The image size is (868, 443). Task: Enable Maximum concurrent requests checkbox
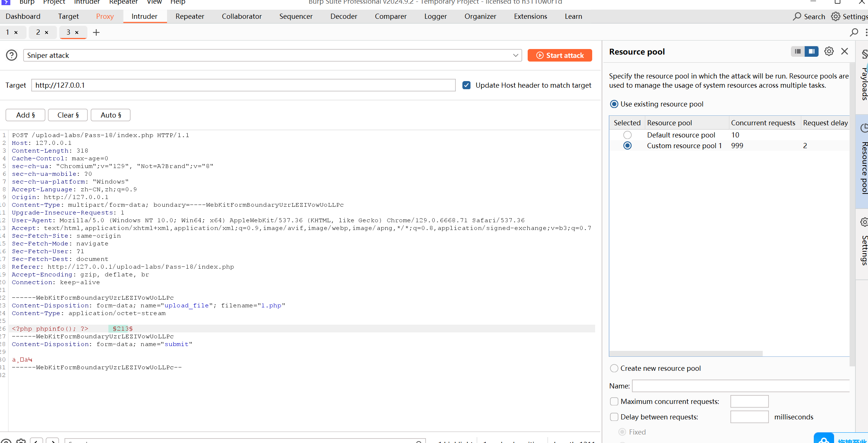pyautogui.click(x=614, y=401)
